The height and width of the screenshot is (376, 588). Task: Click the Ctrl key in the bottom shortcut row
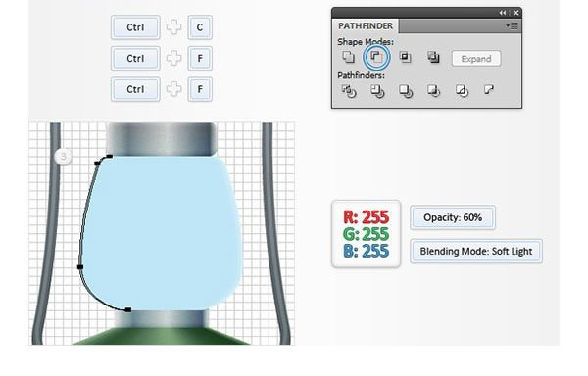click(135, 89)
